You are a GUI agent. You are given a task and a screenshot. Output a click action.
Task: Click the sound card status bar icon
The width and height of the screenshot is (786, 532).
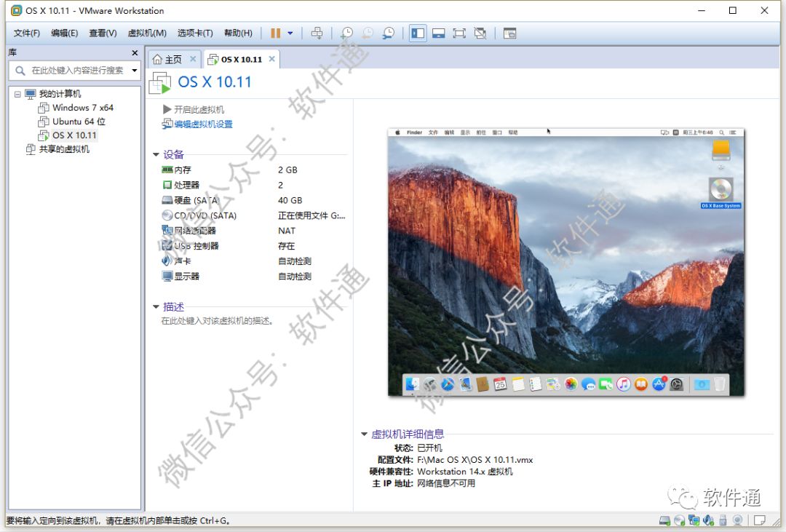[x=708, y=520]
